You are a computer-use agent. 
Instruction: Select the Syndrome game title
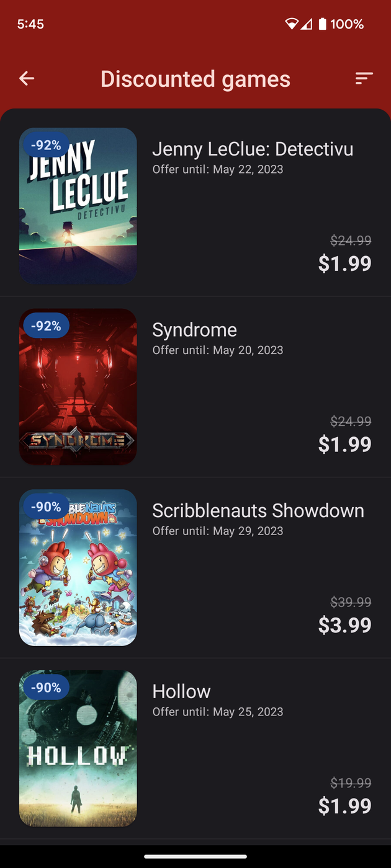[194, 330]
